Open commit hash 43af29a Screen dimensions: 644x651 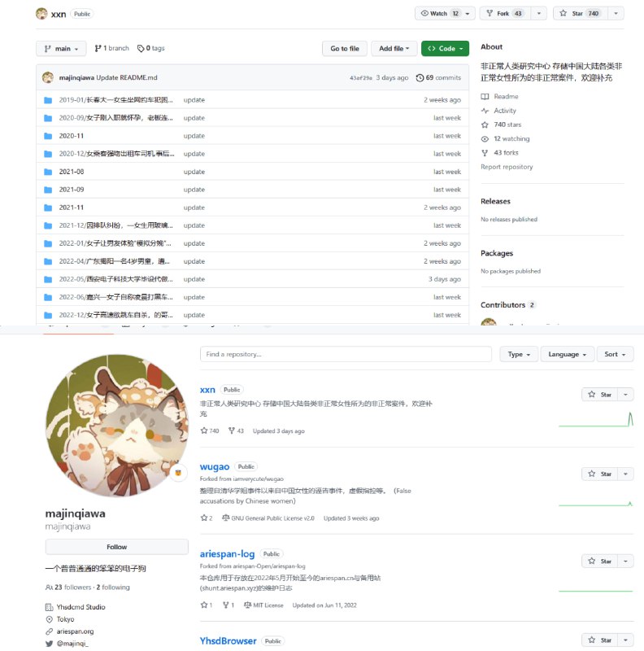coord(360,77)
